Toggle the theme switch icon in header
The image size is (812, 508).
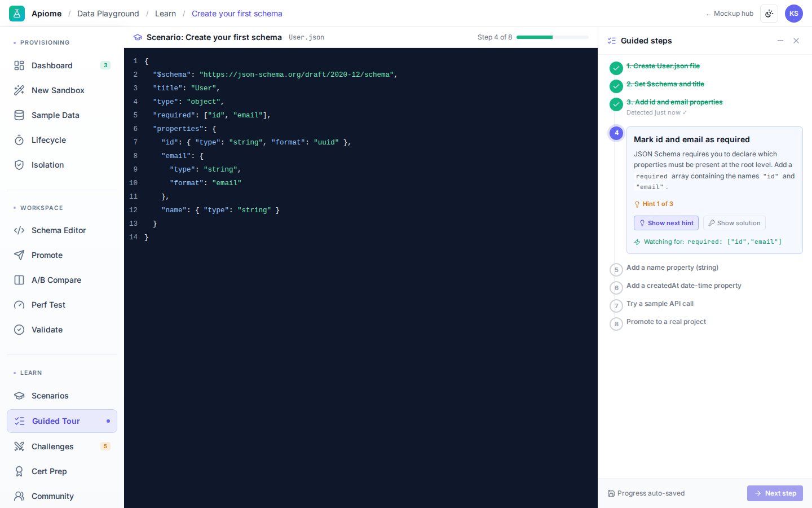[769, 14]
